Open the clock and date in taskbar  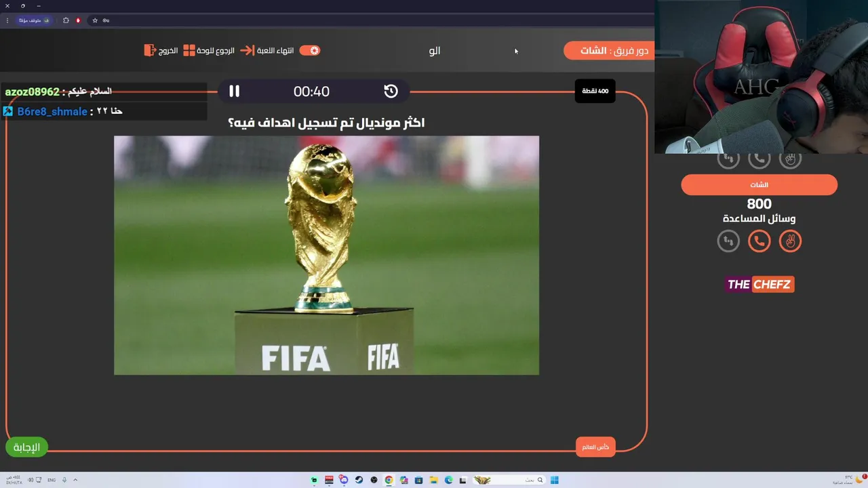click(14, 480)
